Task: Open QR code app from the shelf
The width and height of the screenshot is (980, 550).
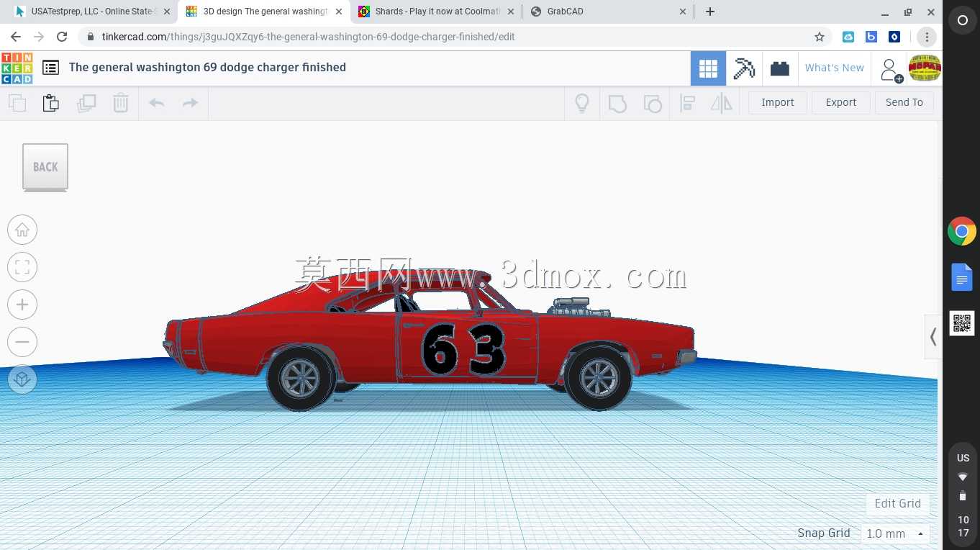Action: (x=962, y=323)
